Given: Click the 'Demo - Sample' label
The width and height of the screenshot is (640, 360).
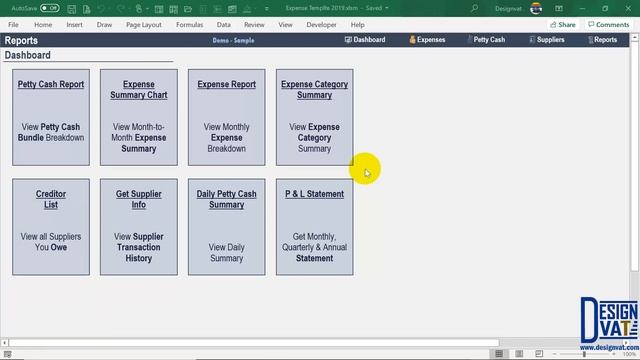Looking at the screenshot, I should coord(233,40).
